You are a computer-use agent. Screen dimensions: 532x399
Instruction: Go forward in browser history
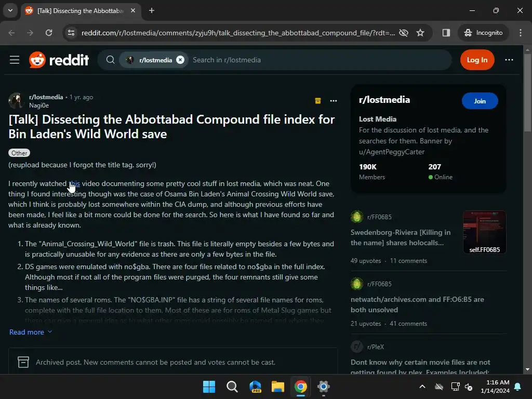click(30, 33)
